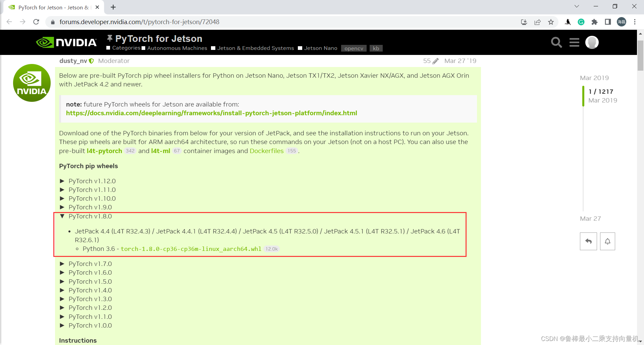644x345 pixels.
Task: Click the dusty_nv username
Action: (x=73, y=61)
